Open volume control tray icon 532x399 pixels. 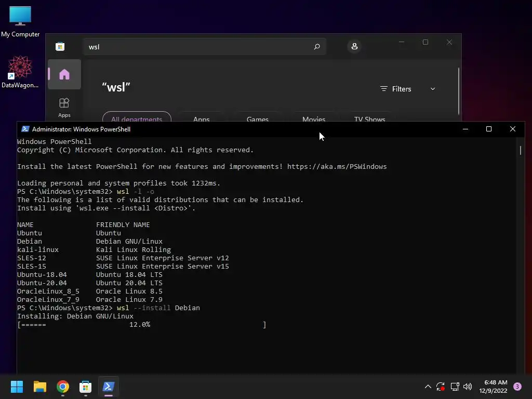click(x=468, y=387)
